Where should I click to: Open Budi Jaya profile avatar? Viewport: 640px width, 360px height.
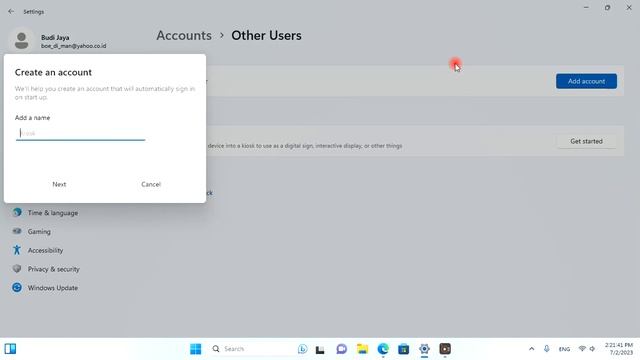tap(21, 40)
